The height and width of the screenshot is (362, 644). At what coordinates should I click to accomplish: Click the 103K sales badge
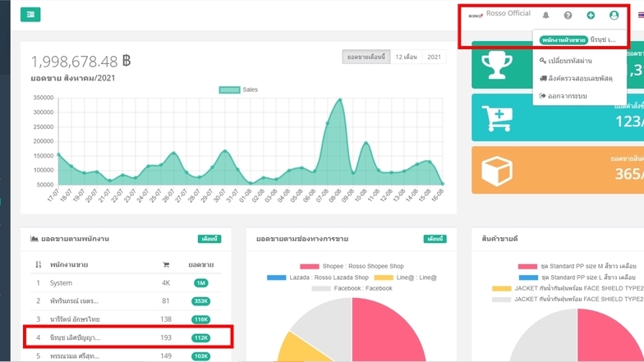pos(200,356)
